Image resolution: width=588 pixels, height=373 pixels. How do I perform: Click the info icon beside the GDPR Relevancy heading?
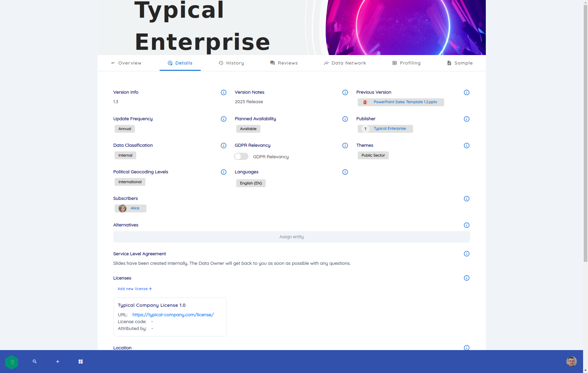click(x=345, y=146)
